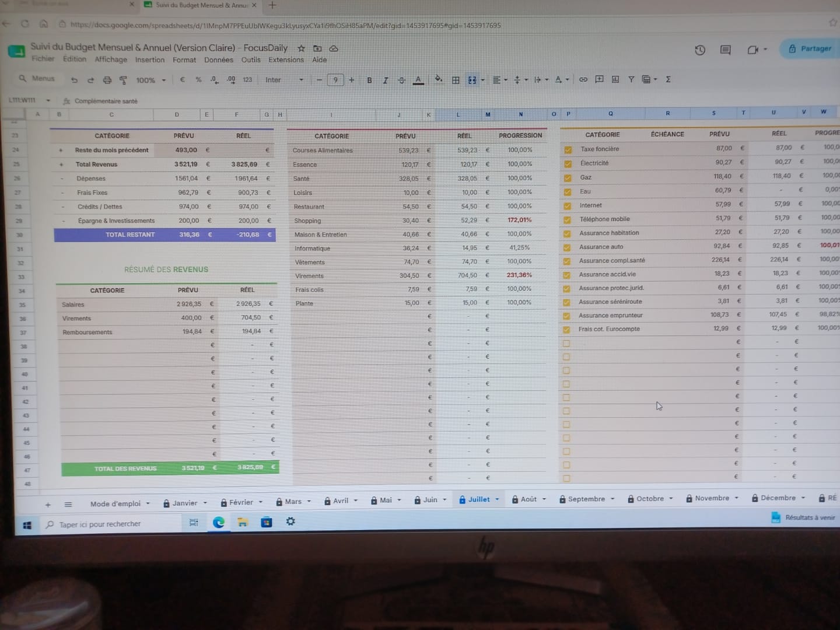This screenshot has height=630, width=840.
Task: Open the borders tool
Action: point(456,80)
